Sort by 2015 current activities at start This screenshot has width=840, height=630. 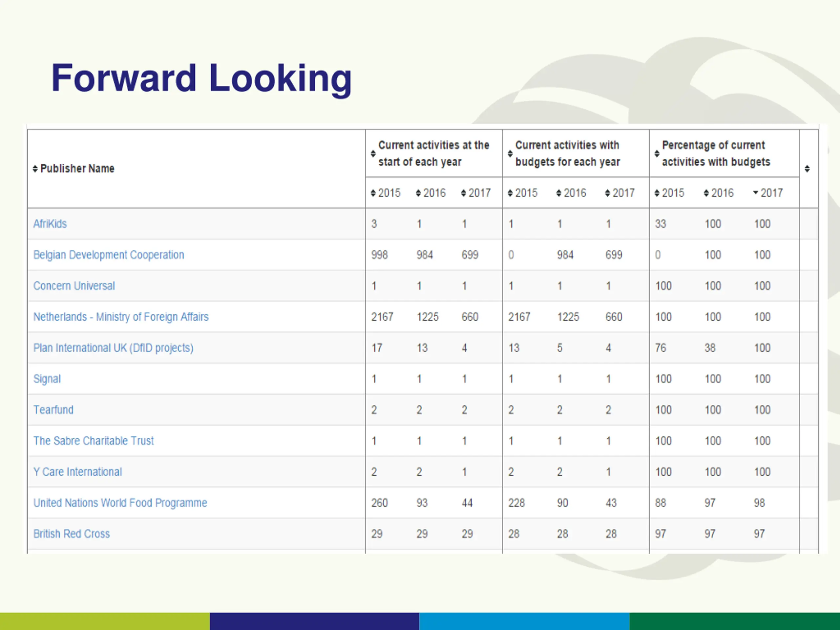(386, 193)
